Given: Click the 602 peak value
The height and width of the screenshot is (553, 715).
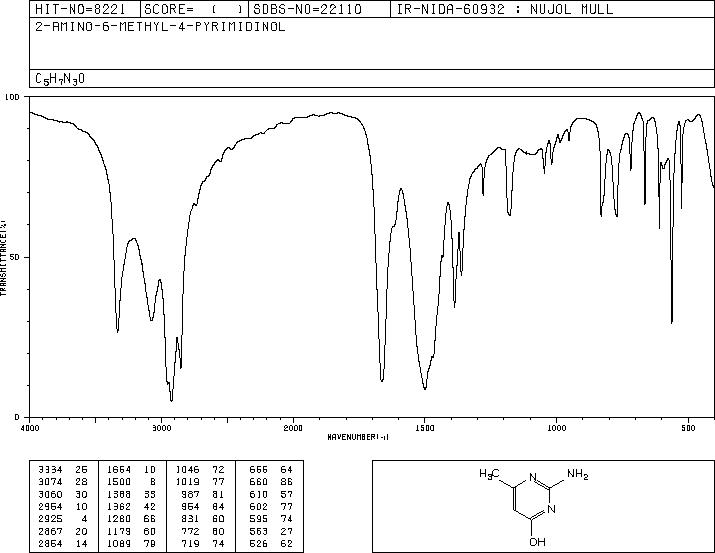Looking at the screenshot, I should pyautogui.click(x=259, y=506).
